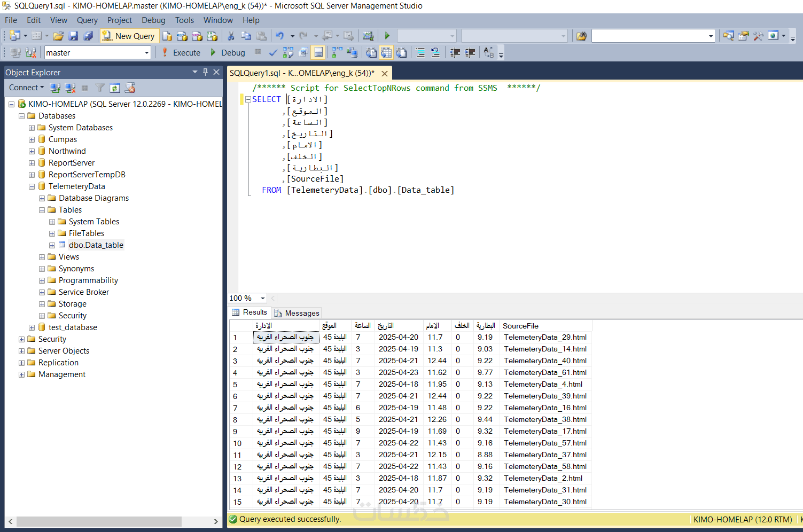Expand the Northwind database node

(x=32, y=151)
